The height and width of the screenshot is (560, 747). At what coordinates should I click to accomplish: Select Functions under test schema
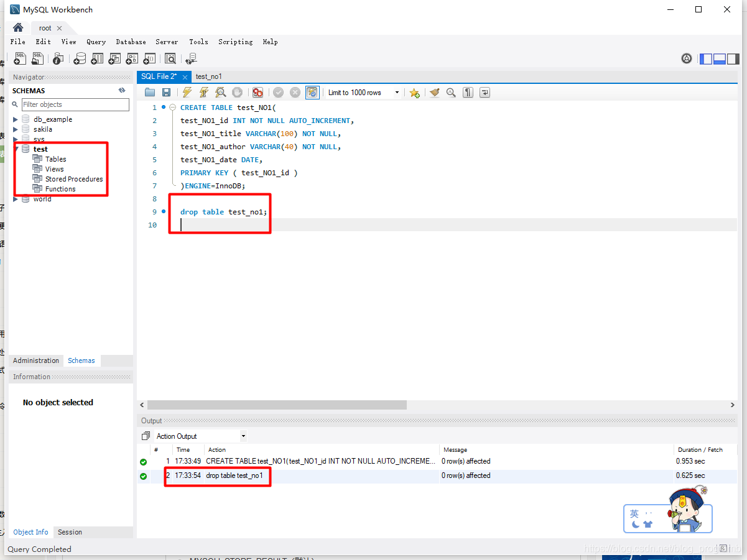(x=60, y=189)
